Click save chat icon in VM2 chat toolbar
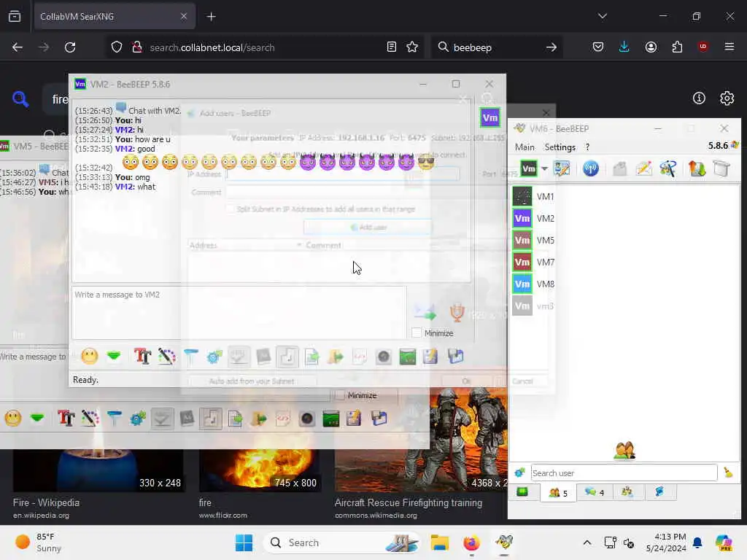Screen dimensions: 747x560 click(430, 356)
